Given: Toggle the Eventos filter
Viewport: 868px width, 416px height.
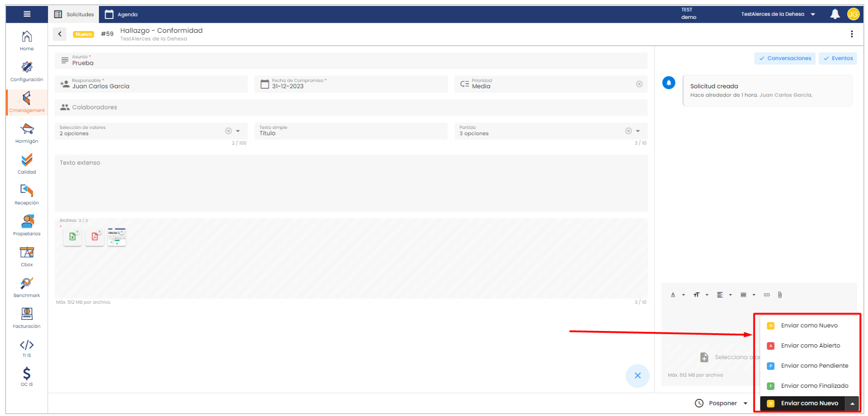Looking at the screenshot, I should pyautogui.click(x=838, y=58).
